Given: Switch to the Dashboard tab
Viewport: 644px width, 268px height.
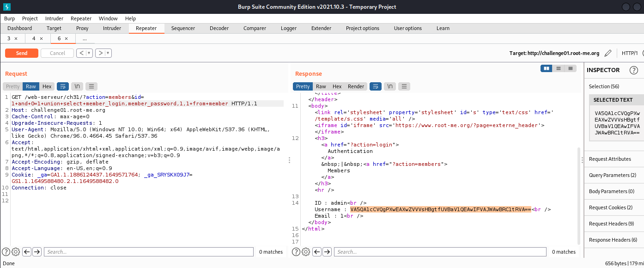Looking at the screenshot, I should point(20,28).
